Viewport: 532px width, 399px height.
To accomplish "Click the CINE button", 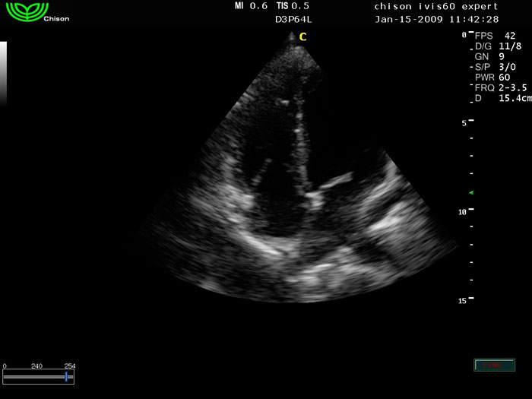I will (493, 366).
